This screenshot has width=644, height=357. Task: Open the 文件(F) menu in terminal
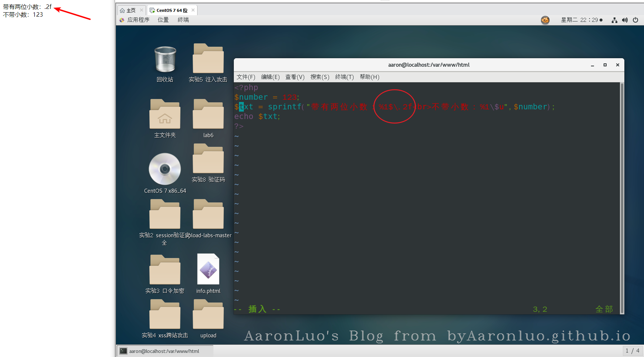[x=246, y=77]
